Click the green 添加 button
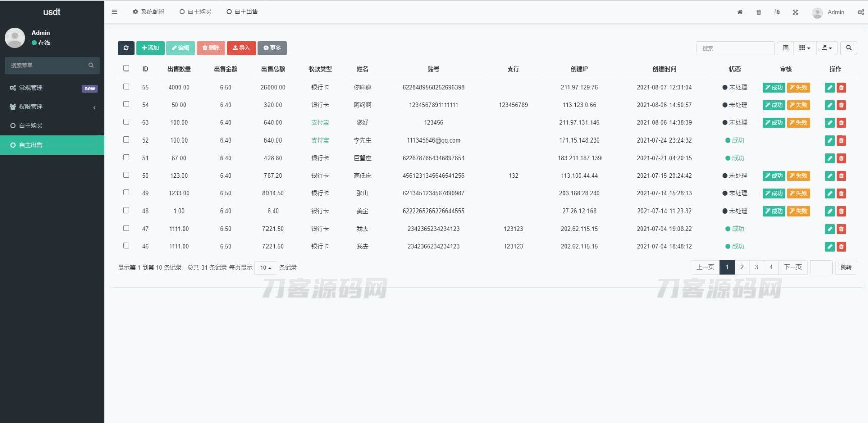The width and height of the screenshot is (868, 423). tap(150, 48)
